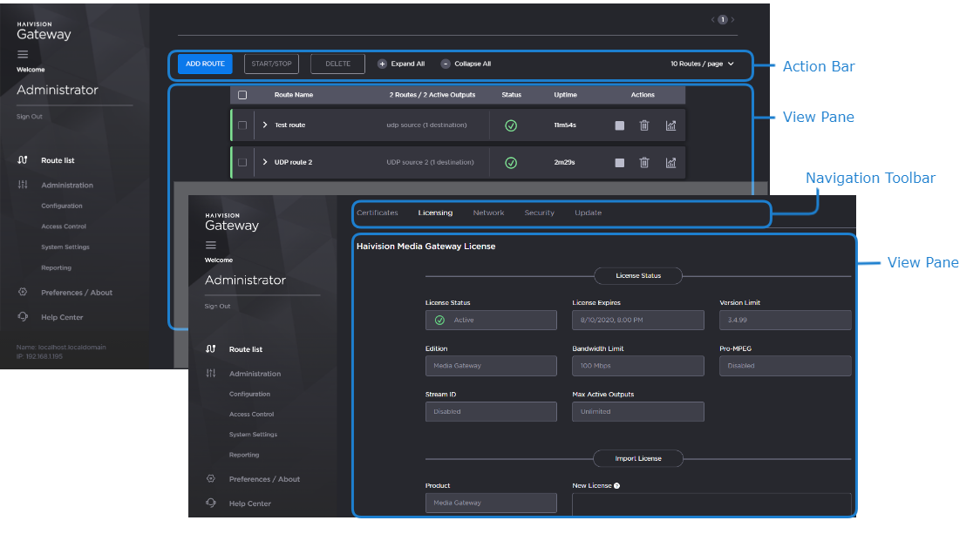
Task: Open the 10 Routes / page dropdown
Action: [x=702, y=64]
